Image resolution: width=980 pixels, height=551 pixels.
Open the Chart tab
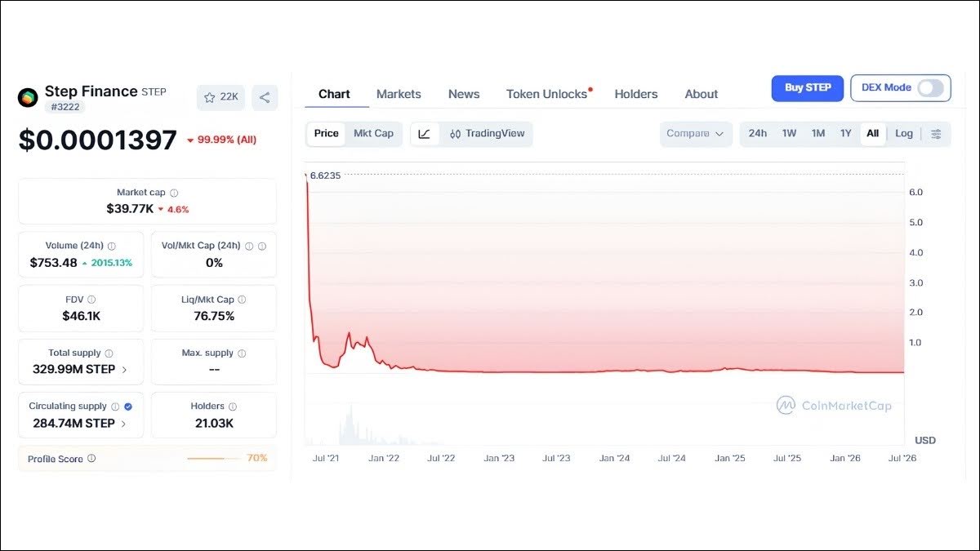click(334, 95)
